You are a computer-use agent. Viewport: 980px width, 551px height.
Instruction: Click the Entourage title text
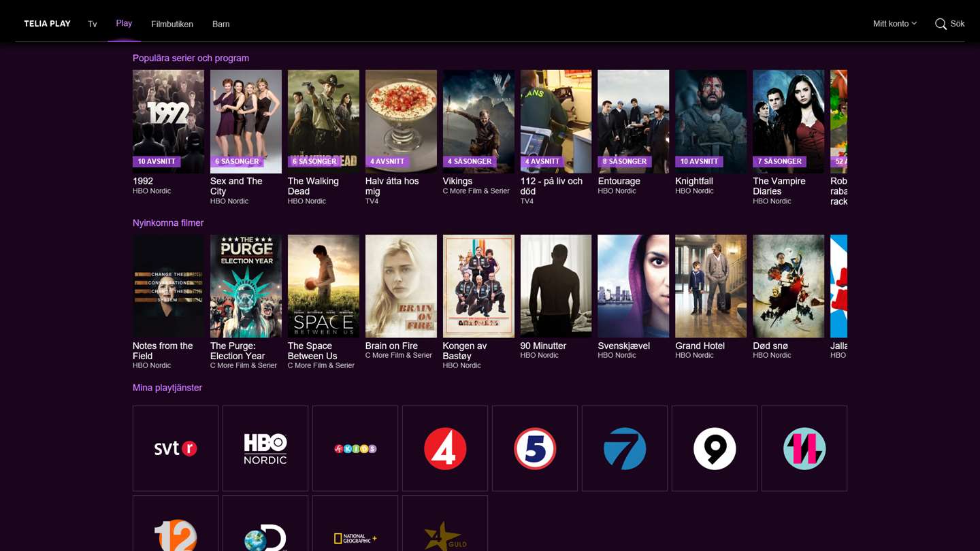(x=619, y=181)
